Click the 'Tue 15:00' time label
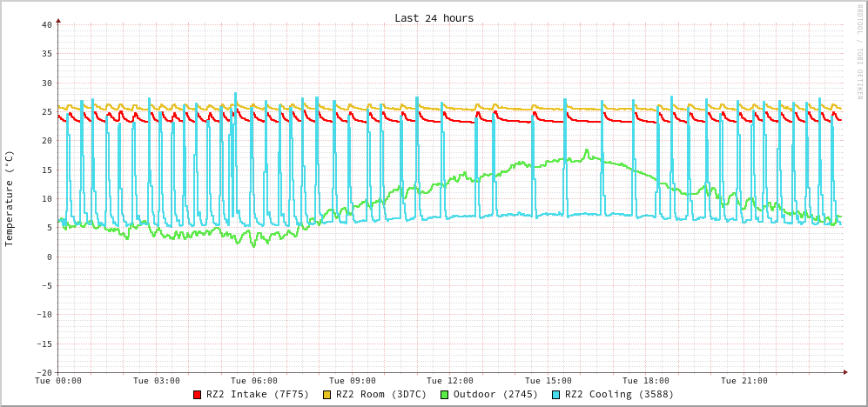This screenshot has height=407, width=868. (x=548, y=381)
